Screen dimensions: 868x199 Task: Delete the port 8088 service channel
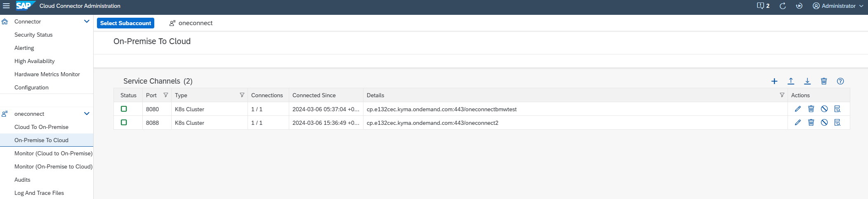coord(811,122)
